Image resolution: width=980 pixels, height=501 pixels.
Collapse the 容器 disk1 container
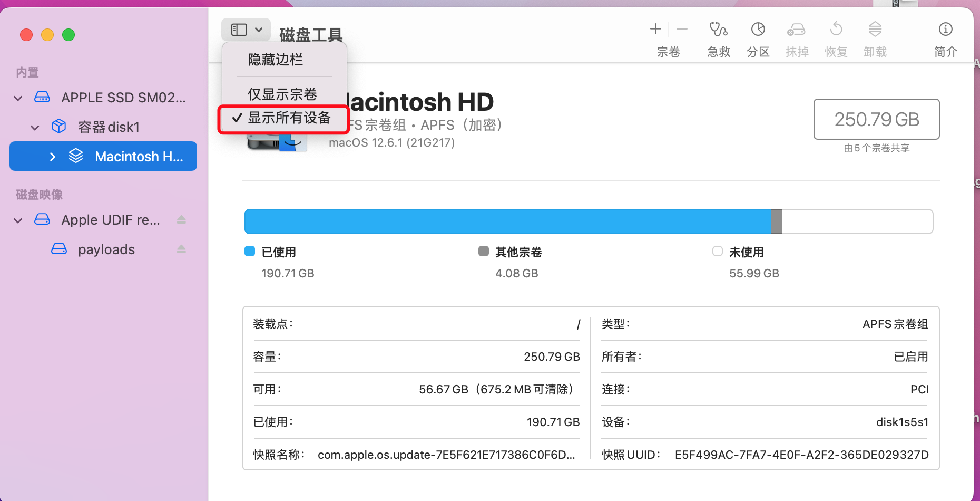(35, 128)
